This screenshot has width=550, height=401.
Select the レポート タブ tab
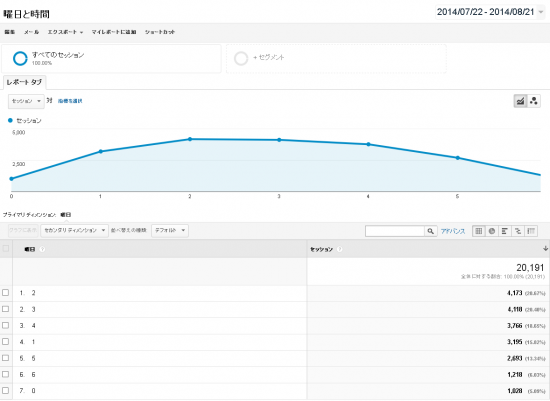click(24, 82)
